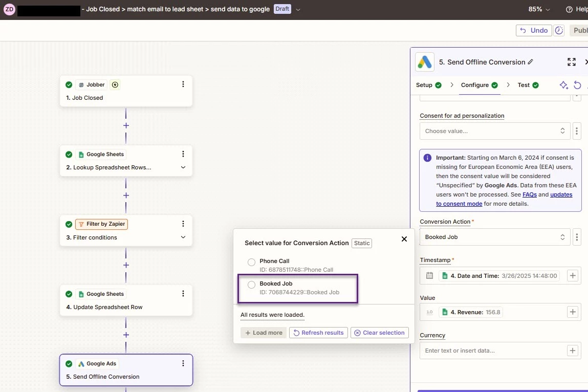Open options menu beside Conversion Action field
Viewport: 588px width, 392px height.
577,237
